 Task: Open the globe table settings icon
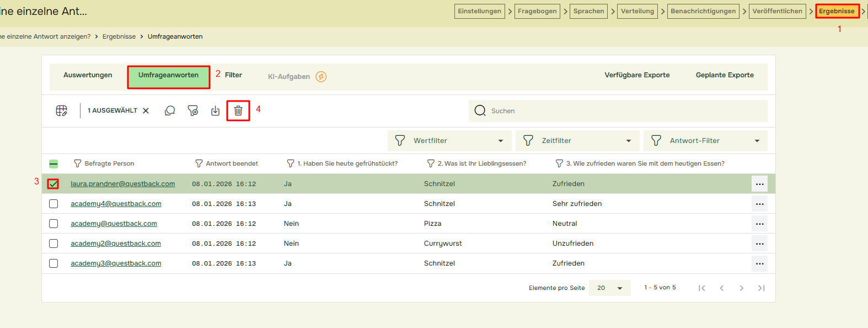pos(62,110)
